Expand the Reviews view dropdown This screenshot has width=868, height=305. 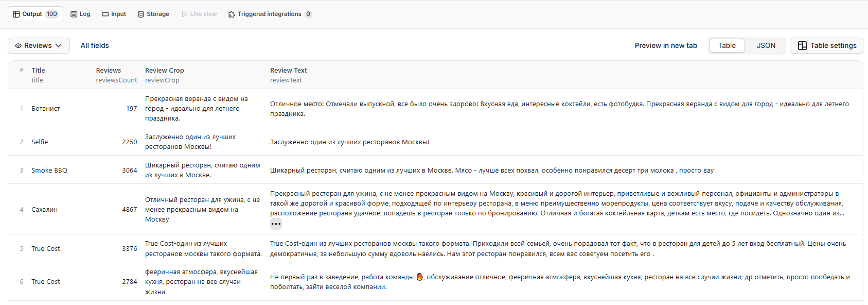(x=39, y=45)
